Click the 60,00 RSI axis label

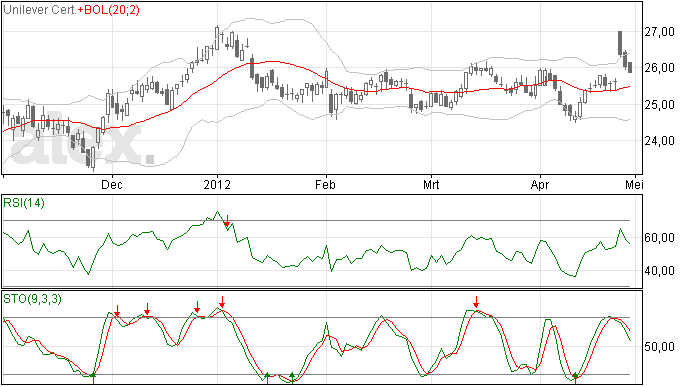point(659,238)
